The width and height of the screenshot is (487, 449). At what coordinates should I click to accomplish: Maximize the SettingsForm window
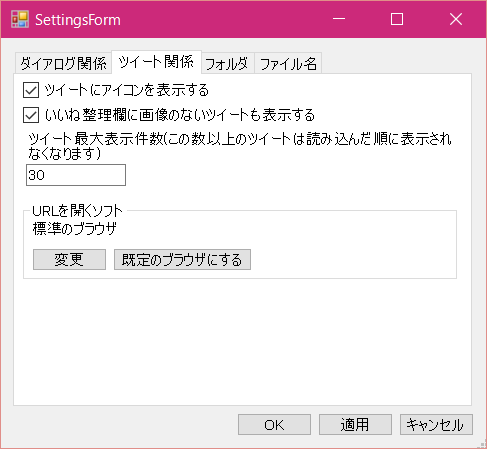coord(397,19)
